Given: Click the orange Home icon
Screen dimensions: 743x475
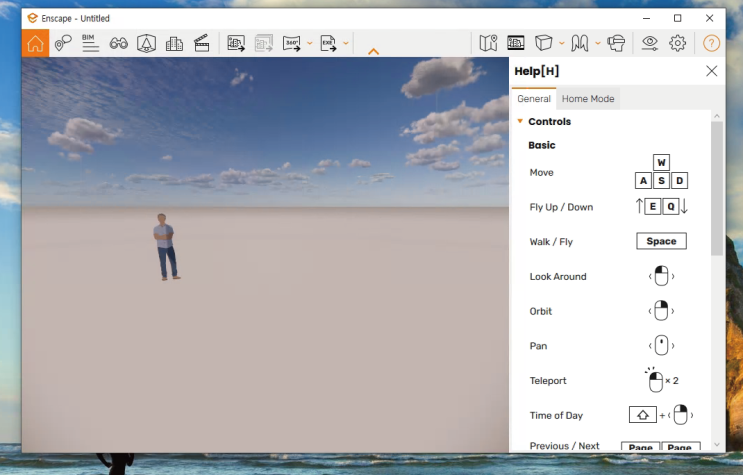Looking at the screenshot, I should click(35, 43).
